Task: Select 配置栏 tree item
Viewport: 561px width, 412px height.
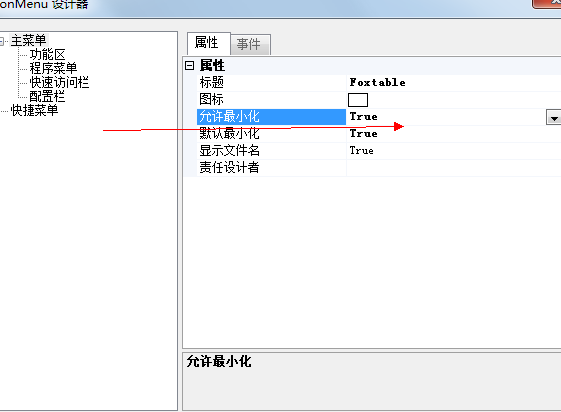Action: 47,96
